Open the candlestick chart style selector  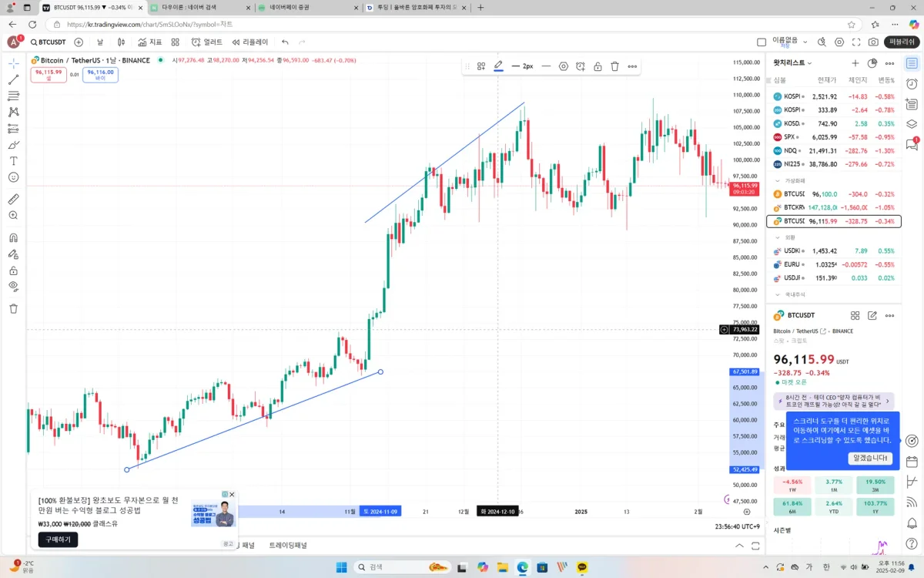(x=121, y=42)
